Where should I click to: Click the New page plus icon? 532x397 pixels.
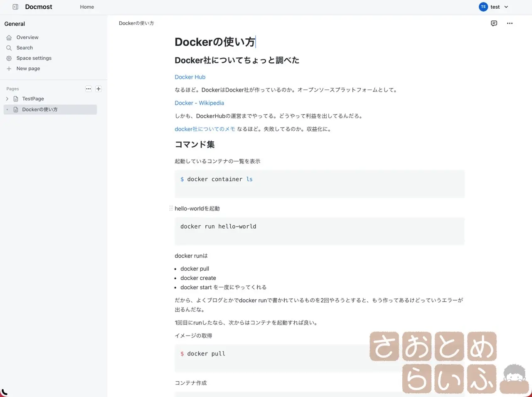(x=9, y=69)
